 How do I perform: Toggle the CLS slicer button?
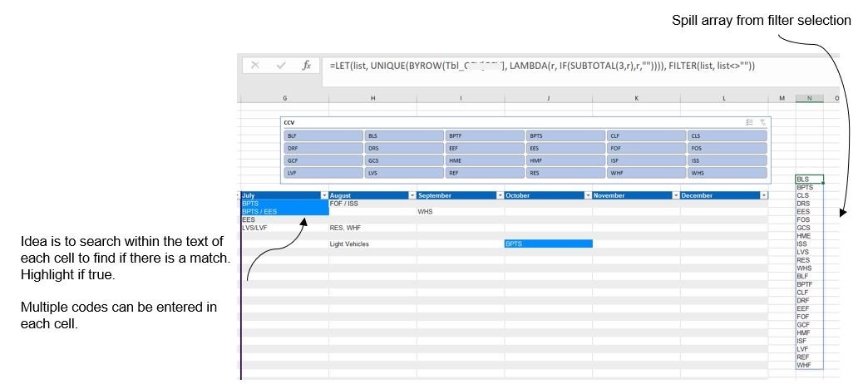coord(727,135)
